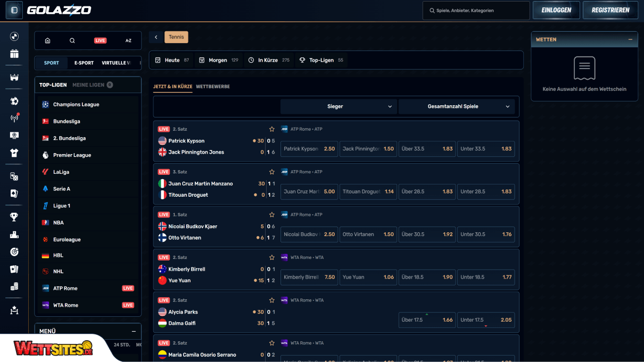Go to home via the house icon

pyautogui.click(x=47, y=40)
